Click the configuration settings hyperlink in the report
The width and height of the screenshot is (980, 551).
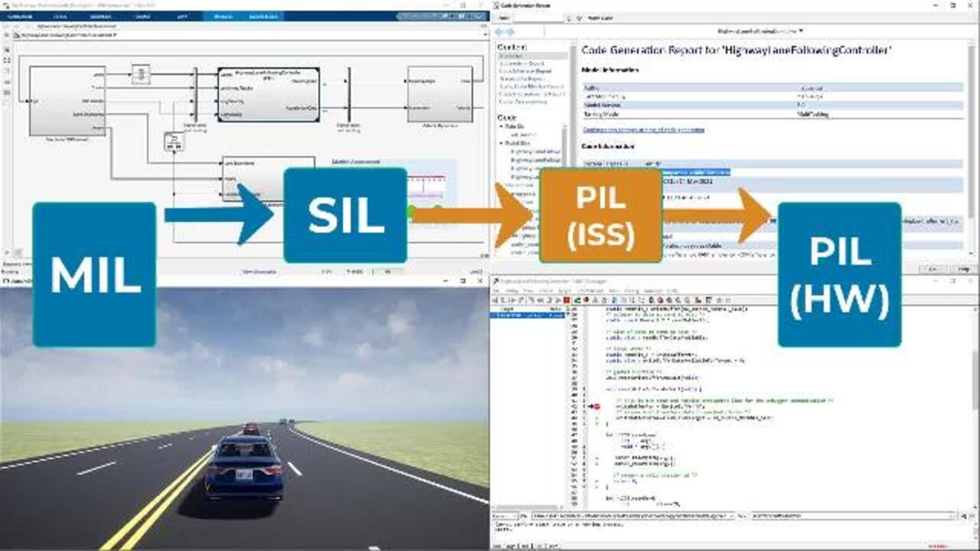643,130
